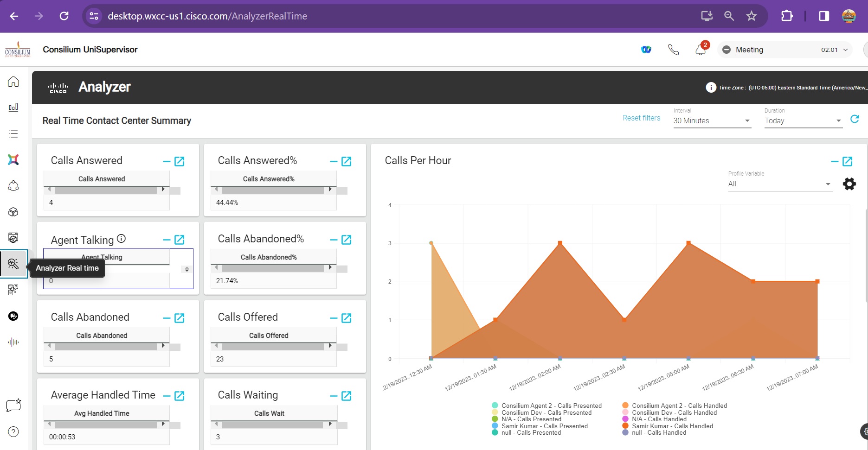The image size is (868, 450).
Task: Open Help icon in sidebar
Action: pyautogui.click(x=13, y=432)
